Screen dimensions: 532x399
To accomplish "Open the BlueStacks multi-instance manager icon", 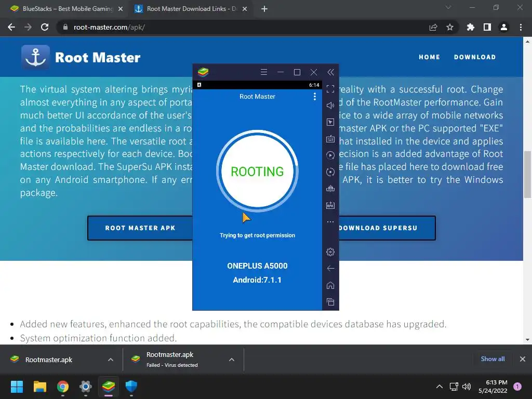I will (330, 189).
